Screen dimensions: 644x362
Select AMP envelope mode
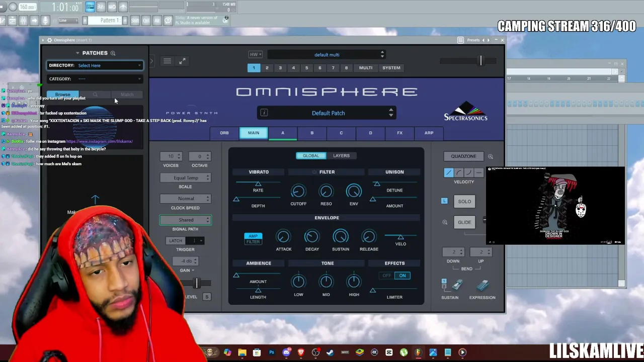pyautogui.click(x=253, y=236)
